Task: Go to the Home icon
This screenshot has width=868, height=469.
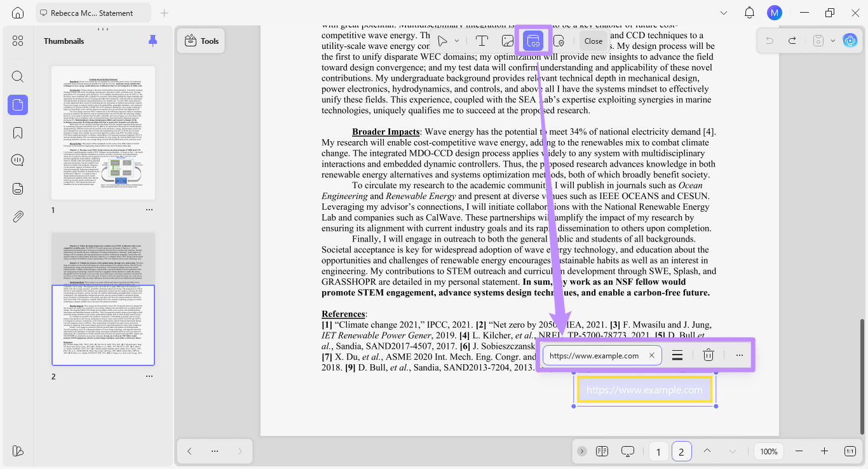Action: (18, 13)
